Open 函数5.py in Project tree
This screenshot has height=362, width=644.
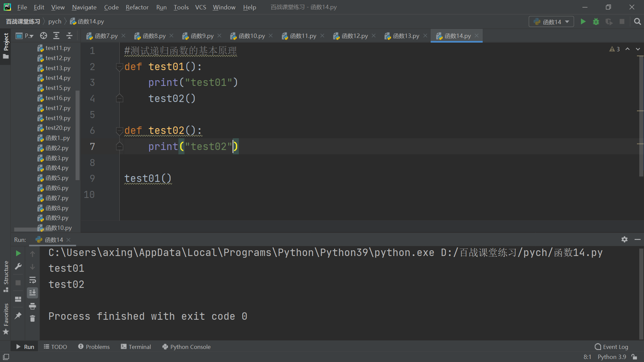pos(53,178)
